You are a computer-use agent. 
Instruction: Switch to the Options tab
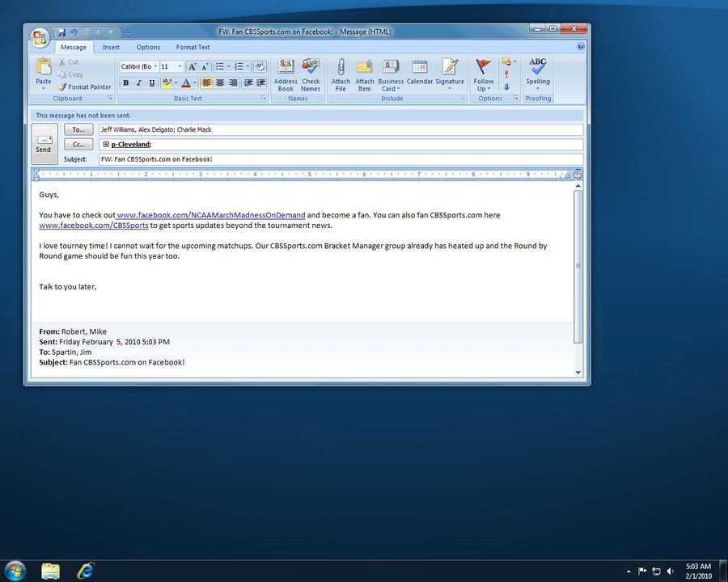tap(148, 48)
